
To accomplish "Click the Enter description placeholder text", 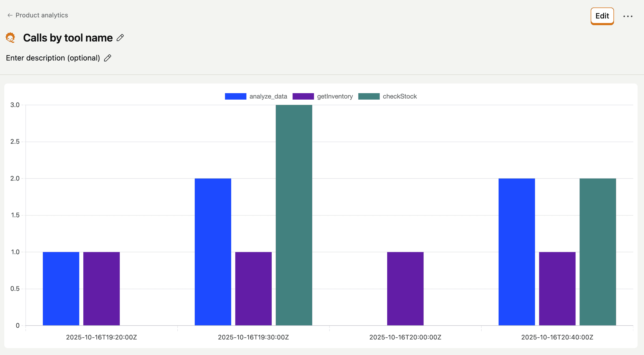I will click(x=53, y=58).
